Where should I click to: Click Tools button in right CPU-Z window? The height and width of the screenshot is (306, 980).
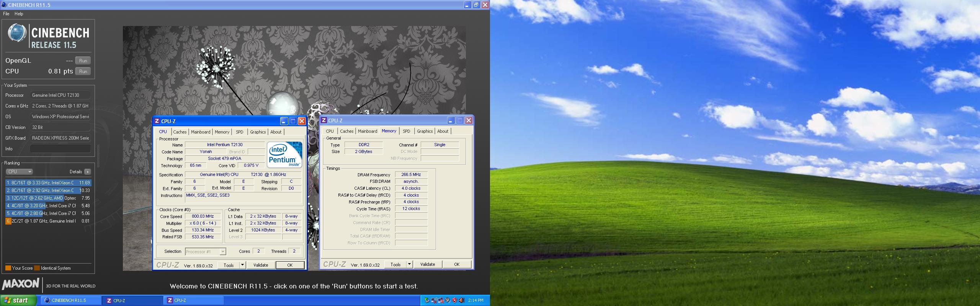[395, 264]
